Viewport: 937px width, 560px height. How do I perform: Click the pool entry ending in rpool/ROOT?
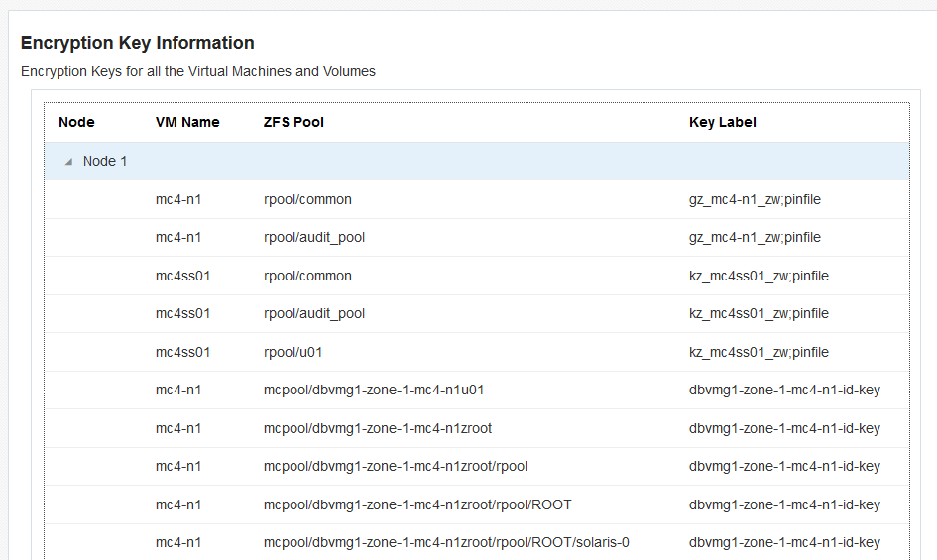click(417, 504)
